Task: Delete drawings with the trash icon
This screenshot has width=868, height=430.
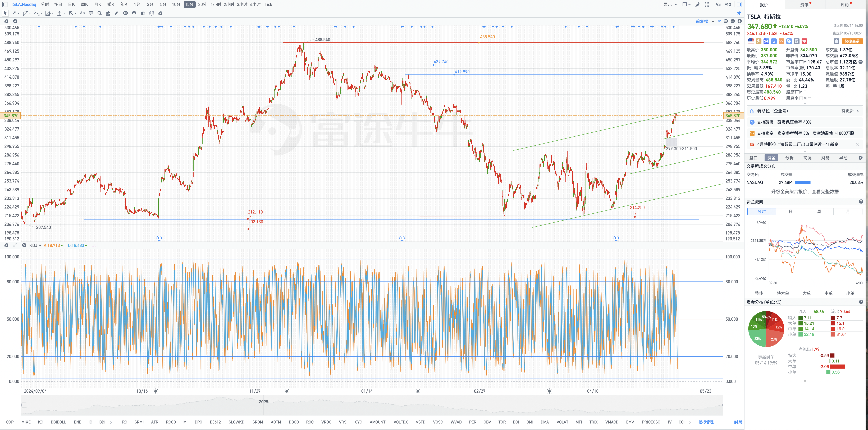Action: coord(143,13)
